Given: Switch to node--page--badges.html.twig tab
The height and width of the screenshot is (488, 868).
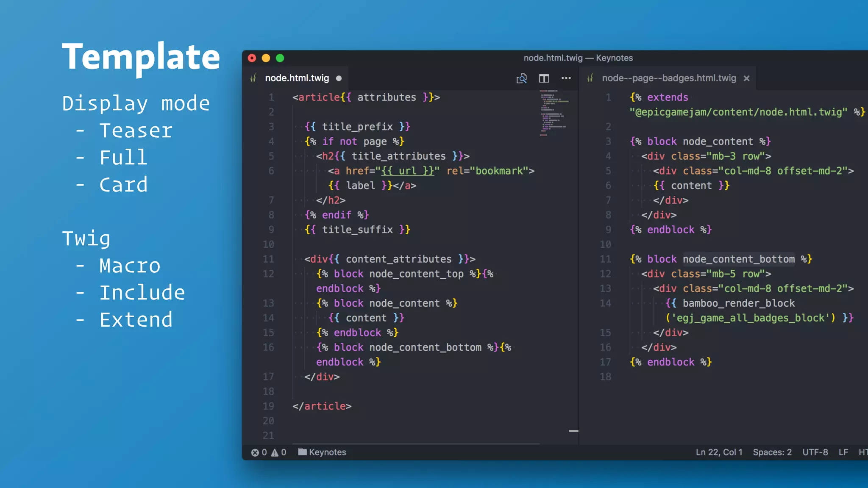Looking at the screenshot, I should [x=669, y=78].
